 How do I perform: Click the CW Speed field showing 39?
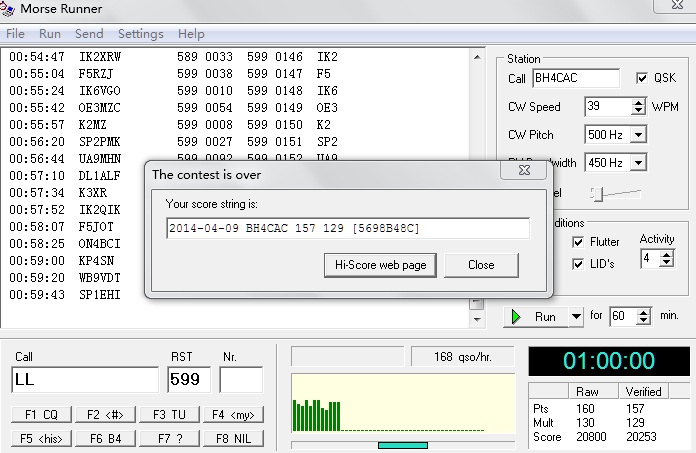click(608, 106)
